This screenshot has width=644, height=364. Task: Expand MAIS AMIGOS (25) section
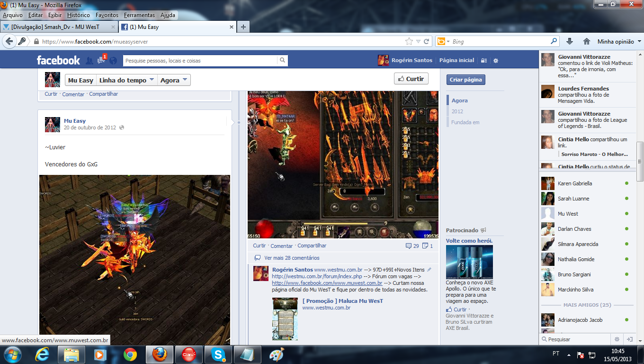587,305
